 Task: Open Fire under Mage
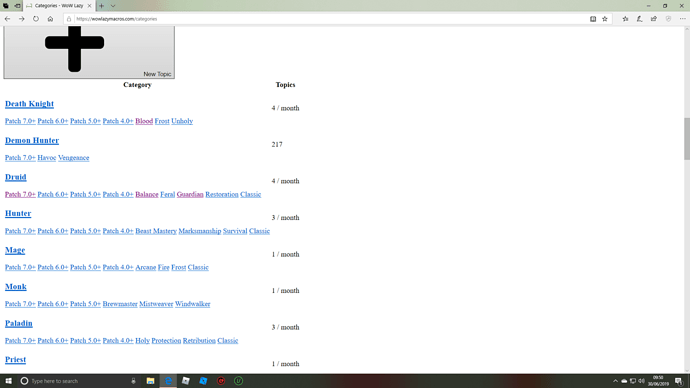click(x=164, y=267)
